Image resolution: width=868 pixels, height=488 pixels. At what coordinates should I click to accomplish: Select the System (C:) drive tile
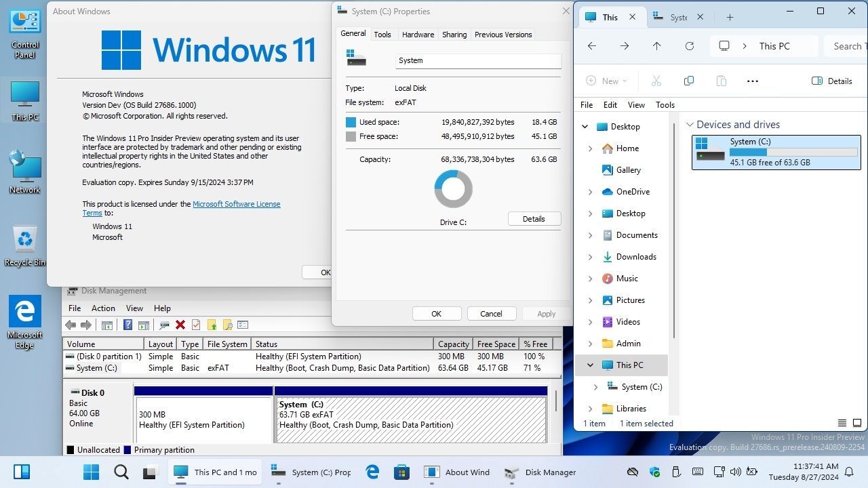pos(776,152)
